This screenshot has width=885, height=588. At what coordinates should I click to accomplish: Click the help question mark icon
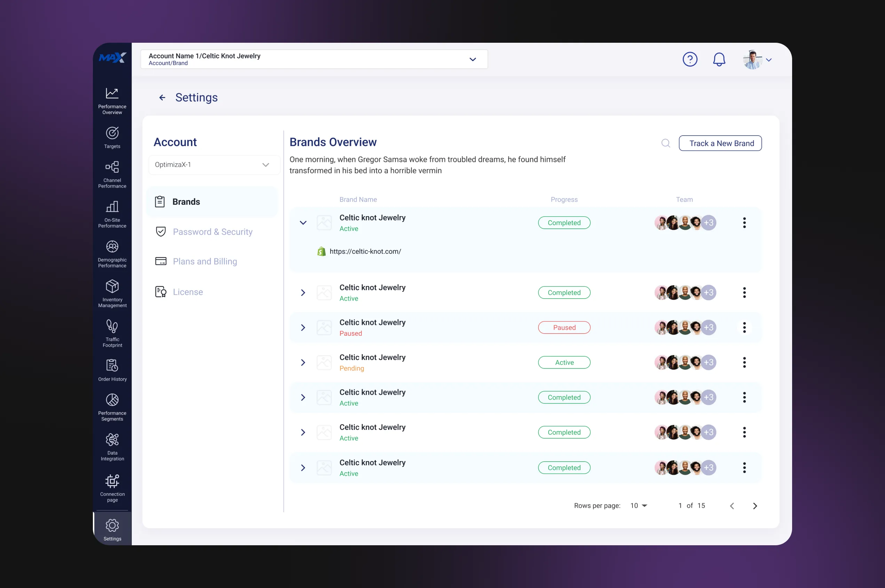pyautogui.click(x=689, y=59)
